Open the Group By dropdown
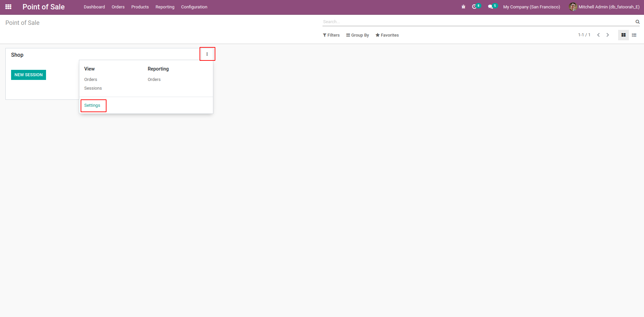Viewport: 644px width, 317px height. [357, 35]
